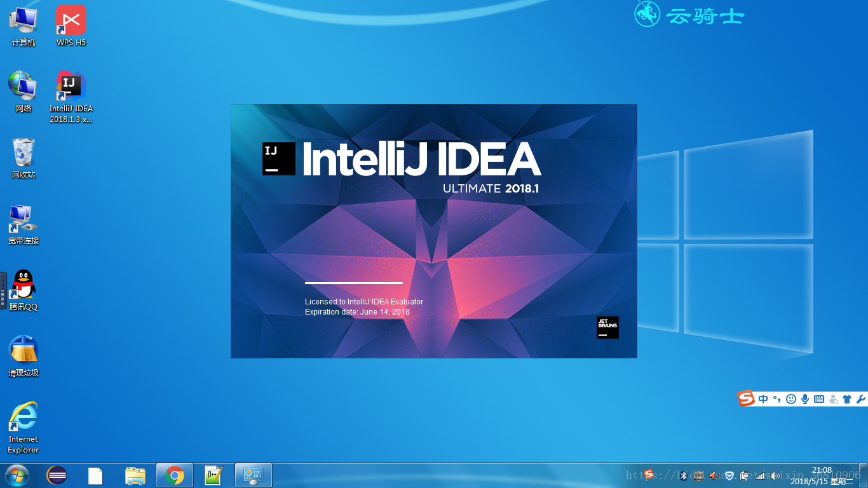Open the Sogou soft keyboard icon
The width and height of the screenshot is (868, 488).
[x=819, y=399]
